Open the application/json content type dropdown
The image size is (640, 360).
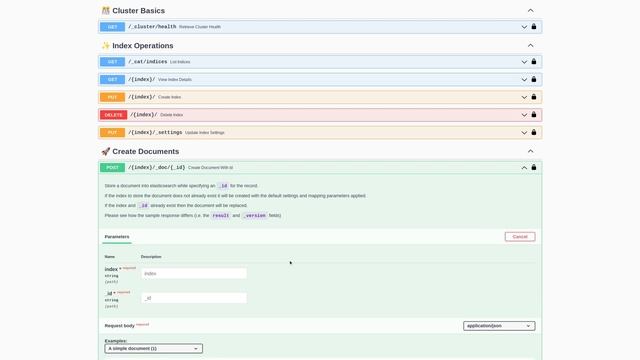(499, 326)
